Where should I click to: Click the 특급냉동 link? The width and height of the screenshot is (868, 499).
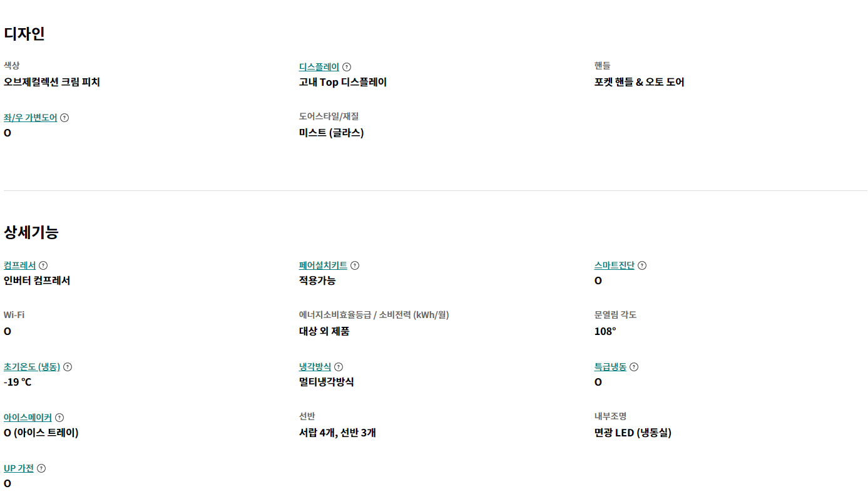[610, 367]
